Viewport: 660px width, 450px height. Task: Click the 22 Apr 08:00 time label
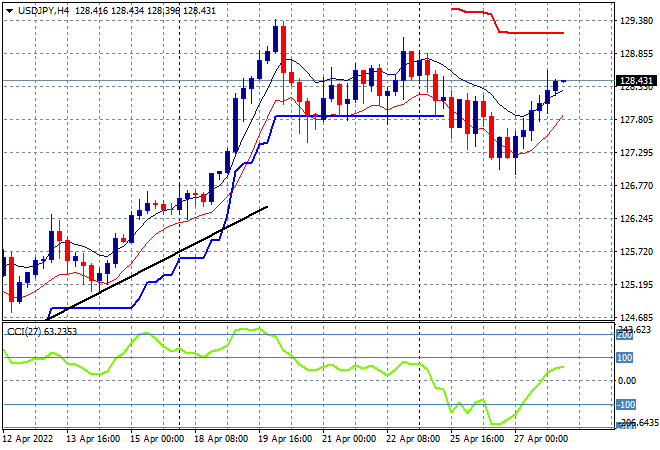click(413, 439)
